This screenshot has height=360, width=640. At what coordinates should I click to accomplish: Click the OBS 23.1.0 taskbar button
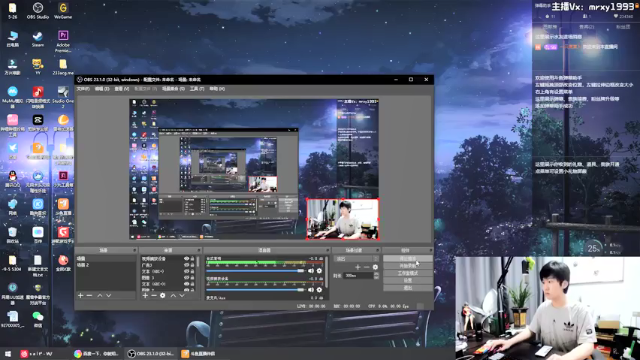click(150, 353)
